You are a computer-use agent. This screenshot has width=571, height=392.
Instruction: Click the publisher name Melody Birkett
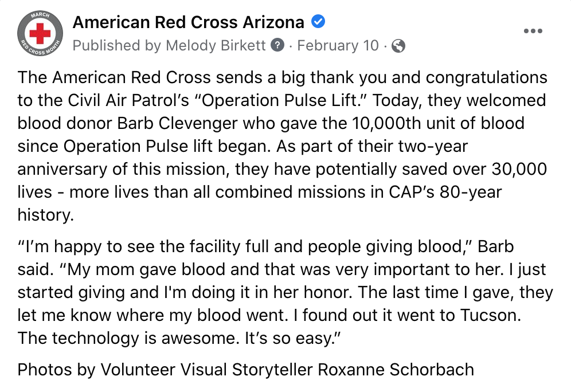pyautogui.click(x=216, y=45)
